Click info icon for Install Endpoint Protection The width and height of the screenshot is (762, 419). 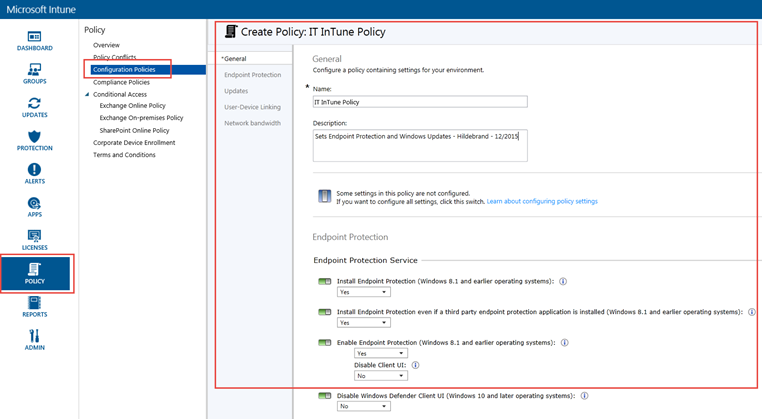coord(563,281)
